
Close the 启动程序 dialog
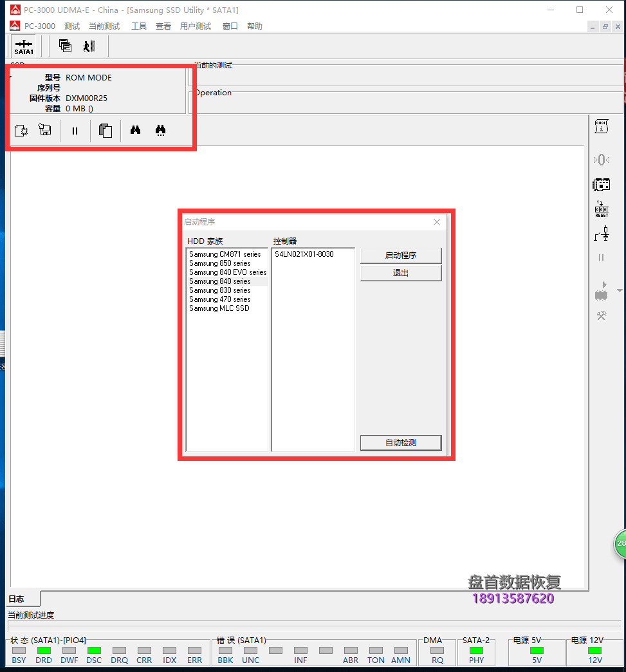(437, 222)
